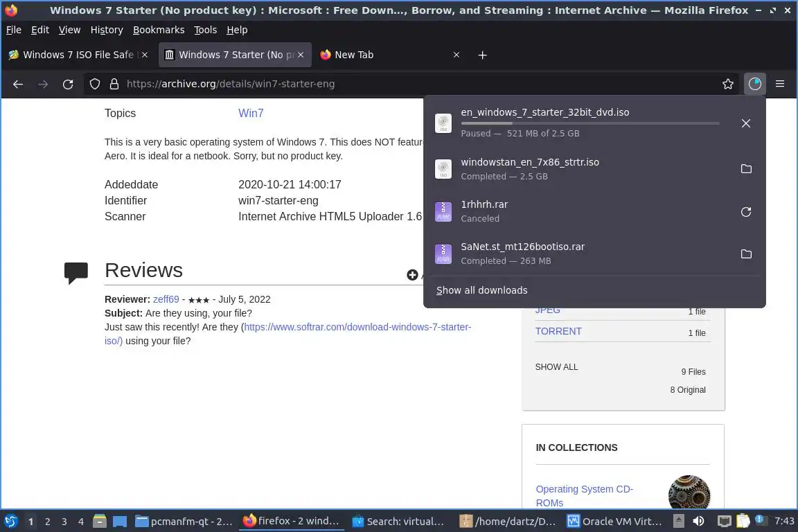Reload the current archive.org page

click(68, 84)
